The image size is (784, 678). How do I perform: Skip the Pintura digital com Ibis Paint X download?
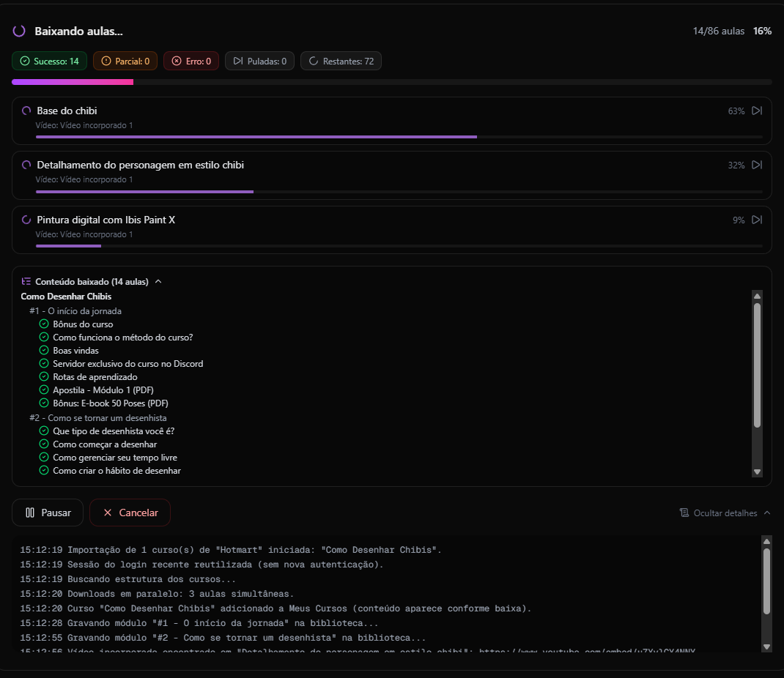click(x=757, y=220)
